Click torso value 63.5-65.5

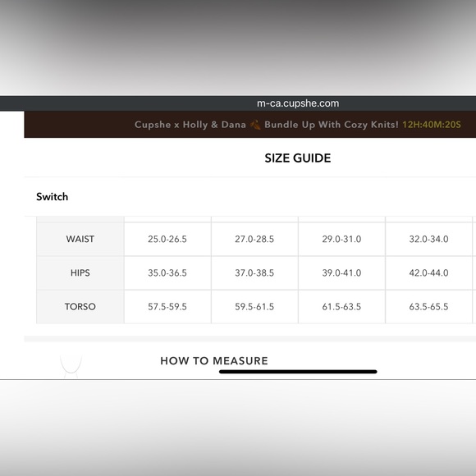(x=428, y=306)
